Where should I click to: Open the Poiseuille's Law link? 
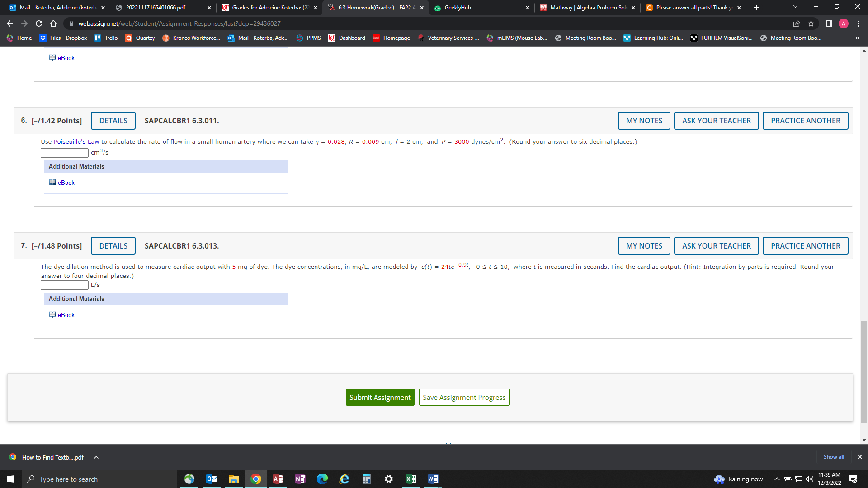point(76,141)
